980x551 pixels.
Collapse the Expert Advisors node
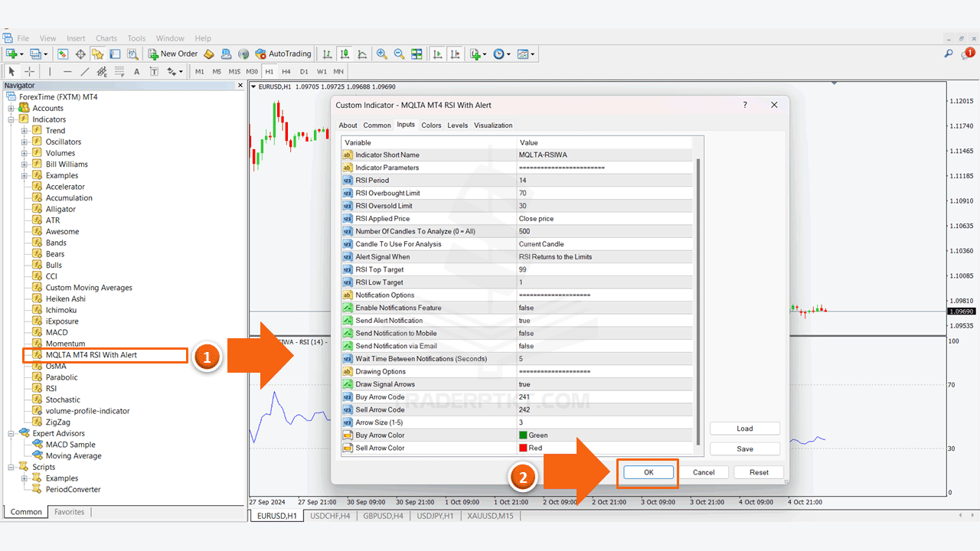click(x=11, y=433)
